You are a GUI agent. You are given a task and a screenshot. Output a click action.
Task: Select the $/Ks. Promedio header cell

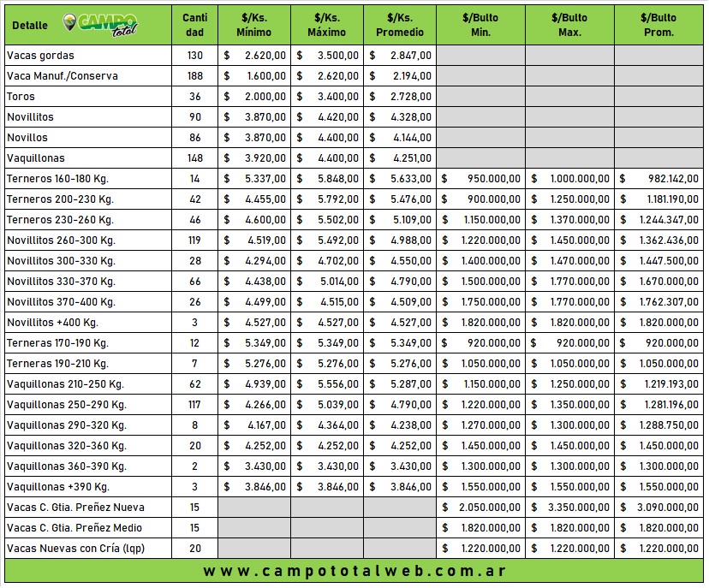[399, 25]
